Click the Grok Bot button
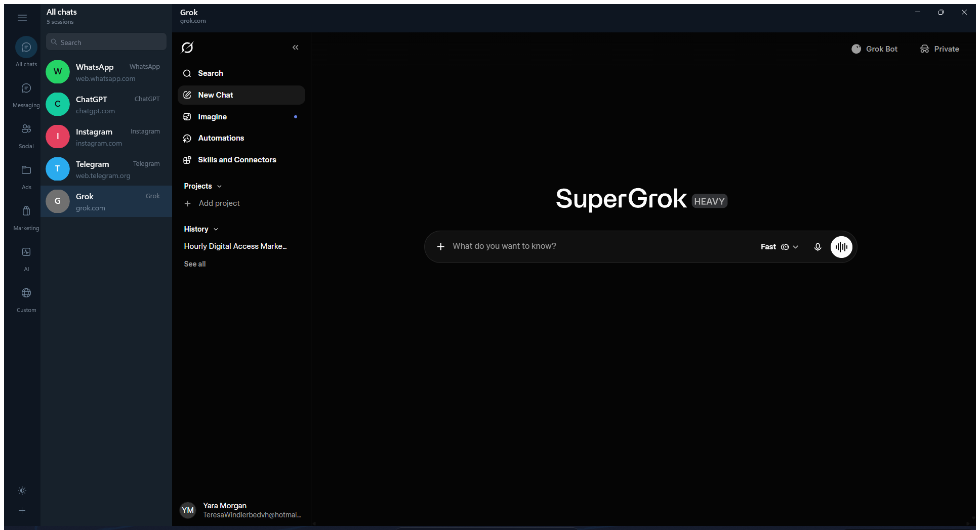The width and height of the screenshot is (980, 530). [875, 49]
